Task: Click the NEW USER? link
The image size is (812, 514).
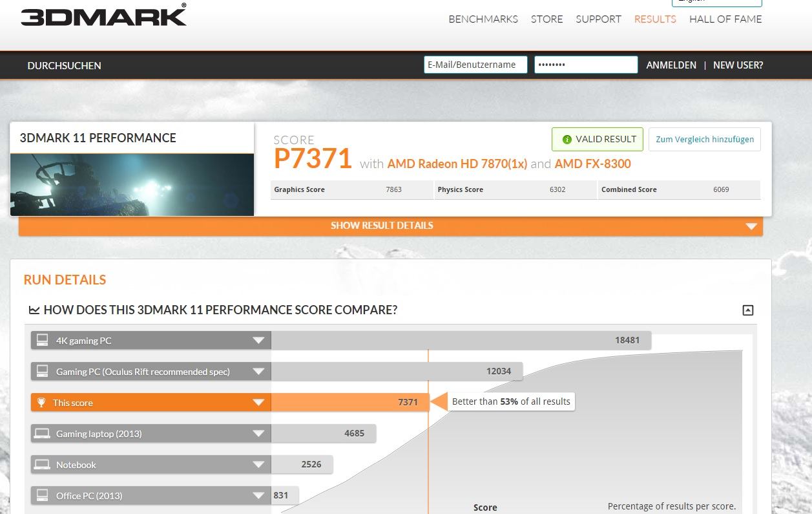Action: [738, 65]
